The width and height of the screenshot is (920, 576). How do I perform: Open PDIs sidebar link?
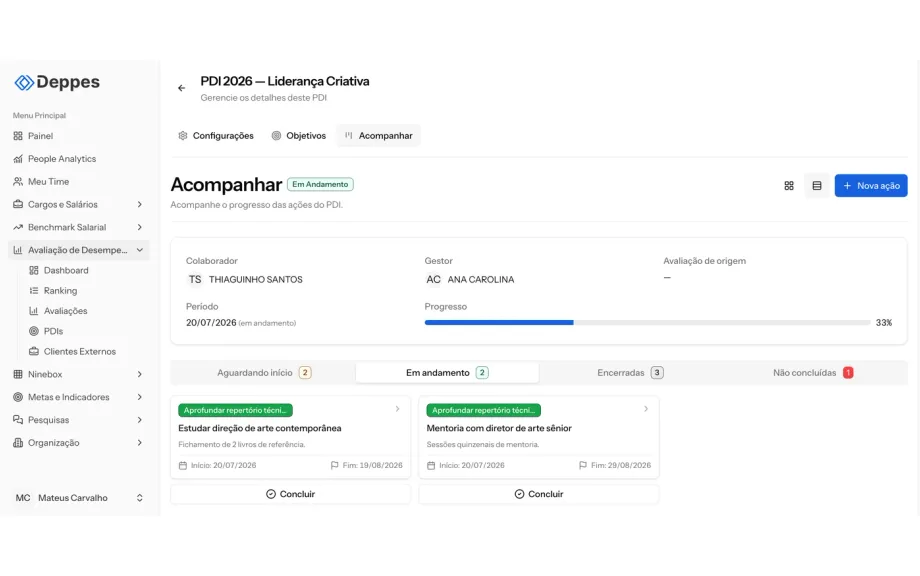click(x=53, y=331)
